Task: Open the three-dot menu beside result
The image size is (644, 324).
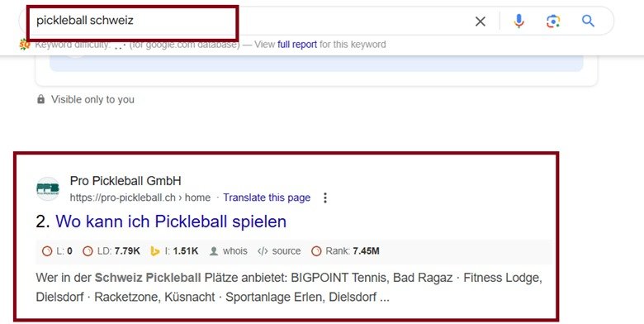Action: click(x=324, y=198)
